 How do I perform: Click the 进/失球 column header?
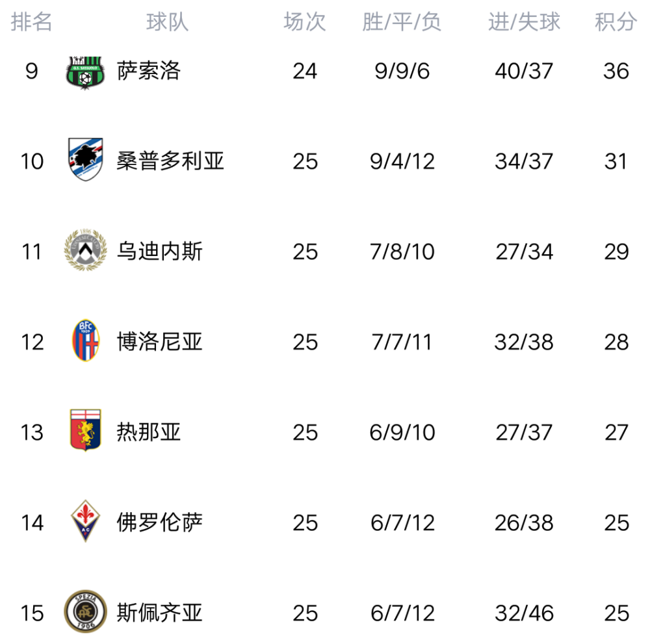click(x=524, y=22)
